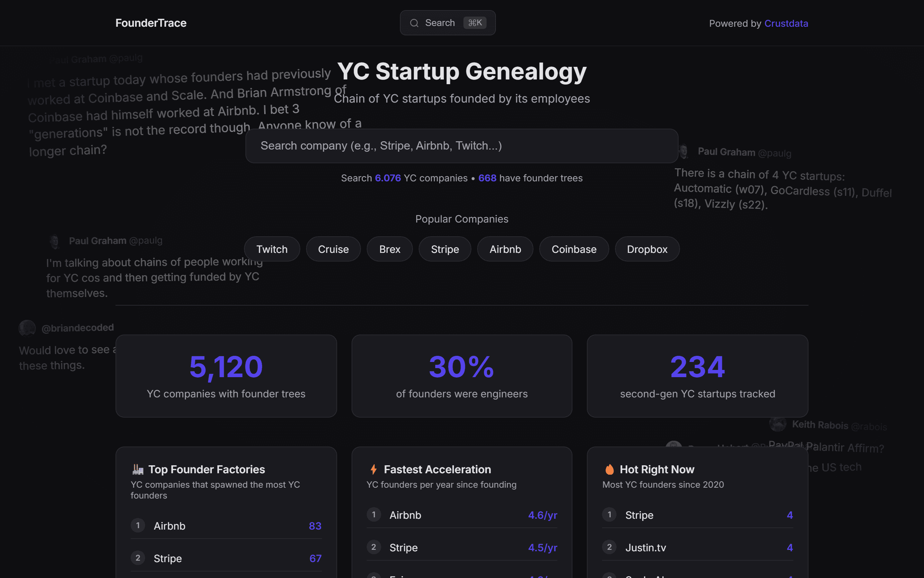Viewport: 924px width, 578px height.
Task: Click rank 2 badge next to Justin.tv
Action: pos(609,547)
